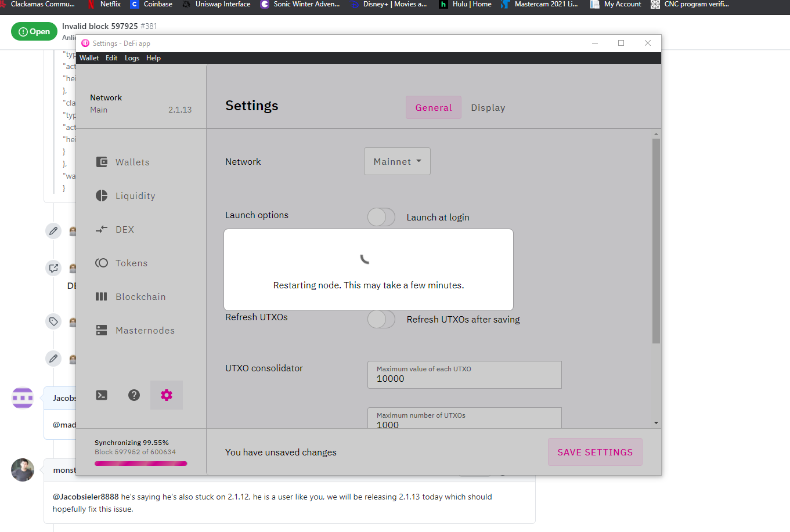Open the CNC program bookmark
The height and width of the screenshot is (532, 790).
[x=690, y=4]
